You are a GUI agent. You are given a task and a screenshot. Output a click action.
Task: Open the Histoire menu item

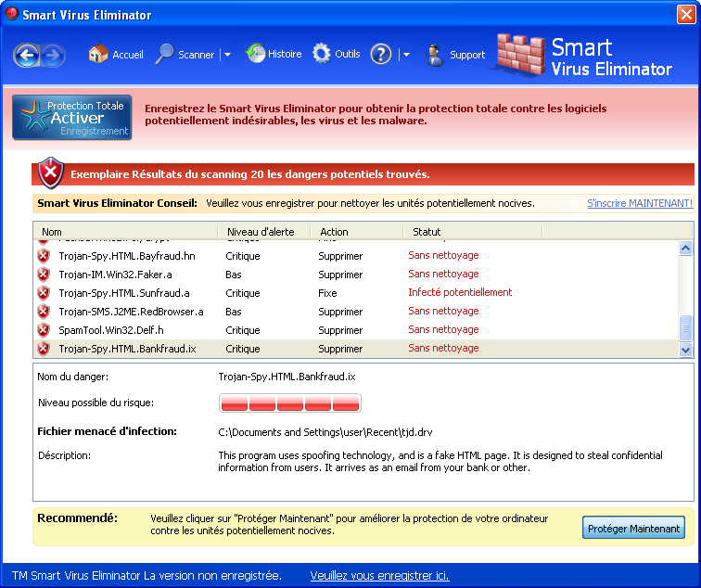(x=285, y=54)
